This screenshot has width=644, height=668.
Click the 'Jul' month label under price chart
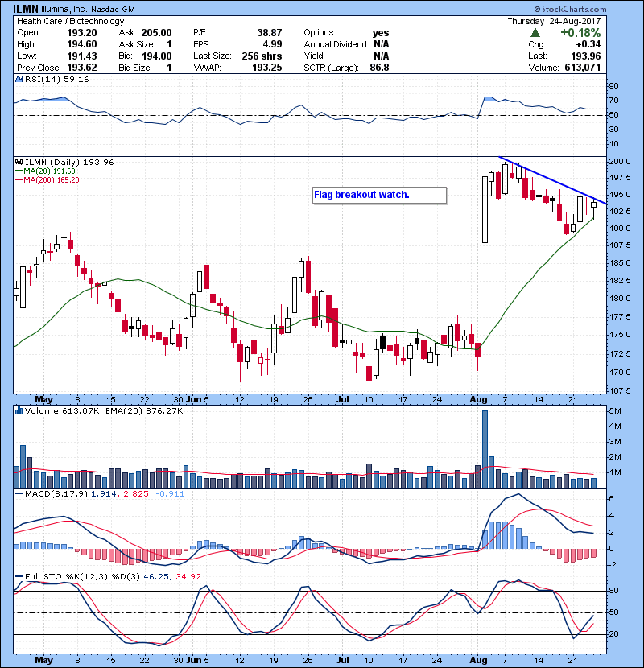click(x=343, y=399)
